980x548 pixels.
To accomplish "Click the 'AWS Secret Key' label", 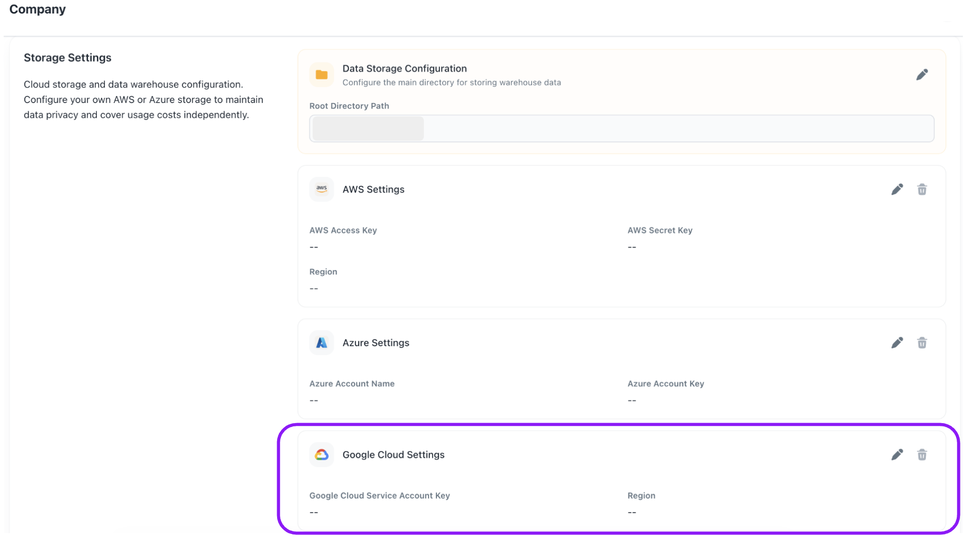I will [x=660, y=230].
